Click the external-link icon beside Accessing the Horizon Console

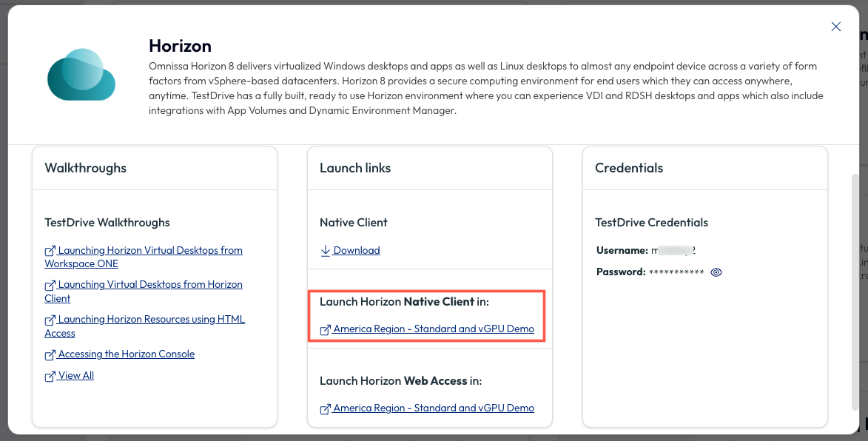click(50, 354)
